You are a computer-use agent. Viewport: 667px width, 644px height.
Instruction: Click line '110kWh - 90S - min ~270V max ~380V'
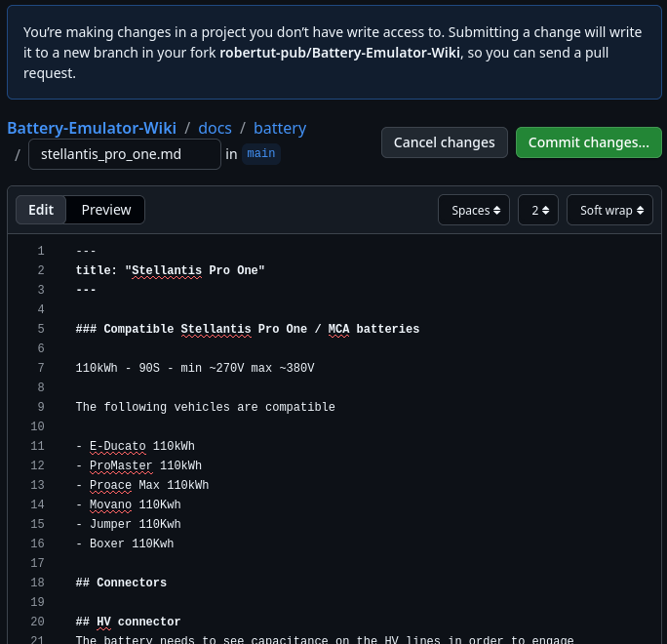click(195, 368)
